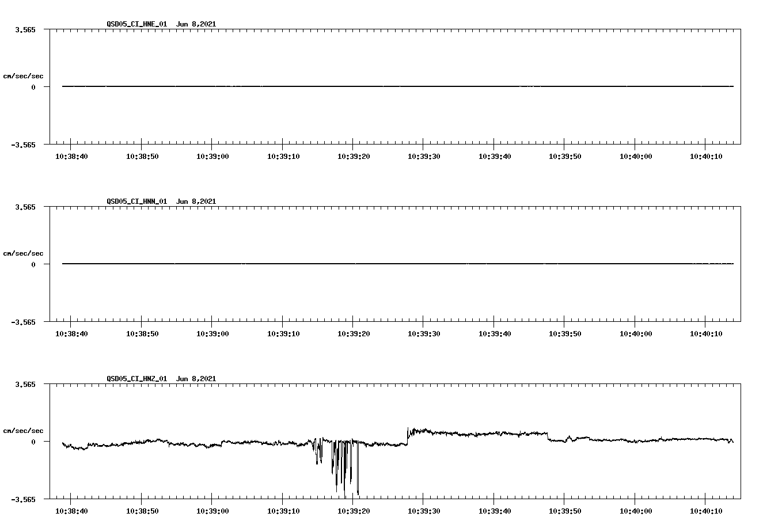The width and height of the screenshot is (782, 532).
Task: Select the 10:40:10 tick label under HNN plot
Action: pos(706,334)
